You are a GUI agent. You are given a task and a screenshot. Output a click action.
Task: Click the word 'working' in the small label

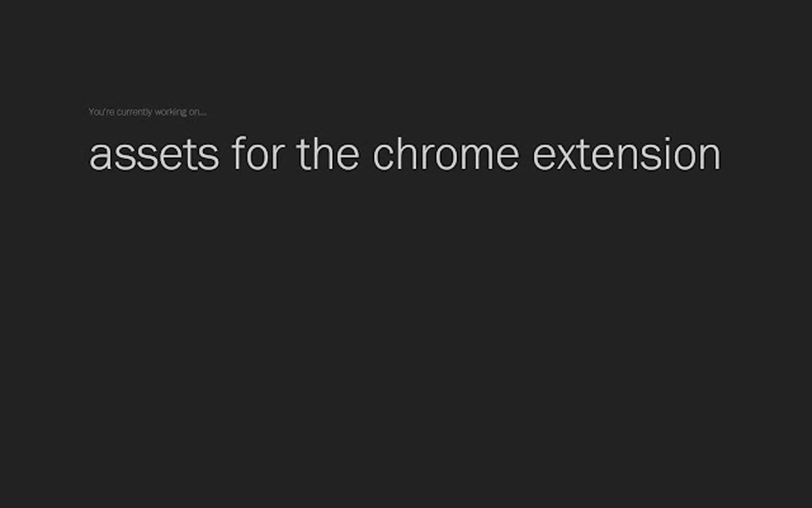tap(170, 112)
